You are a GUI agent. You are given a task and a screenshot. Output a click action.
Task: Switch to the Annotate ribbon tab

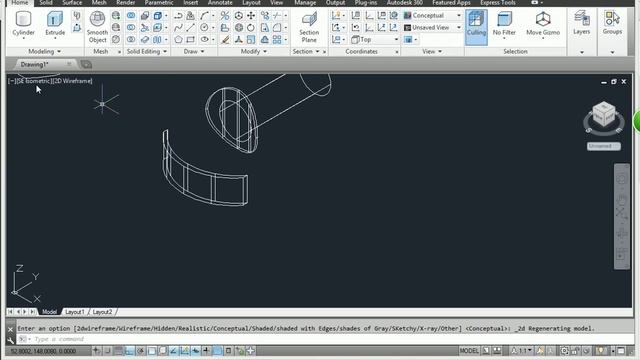point(220,3)
